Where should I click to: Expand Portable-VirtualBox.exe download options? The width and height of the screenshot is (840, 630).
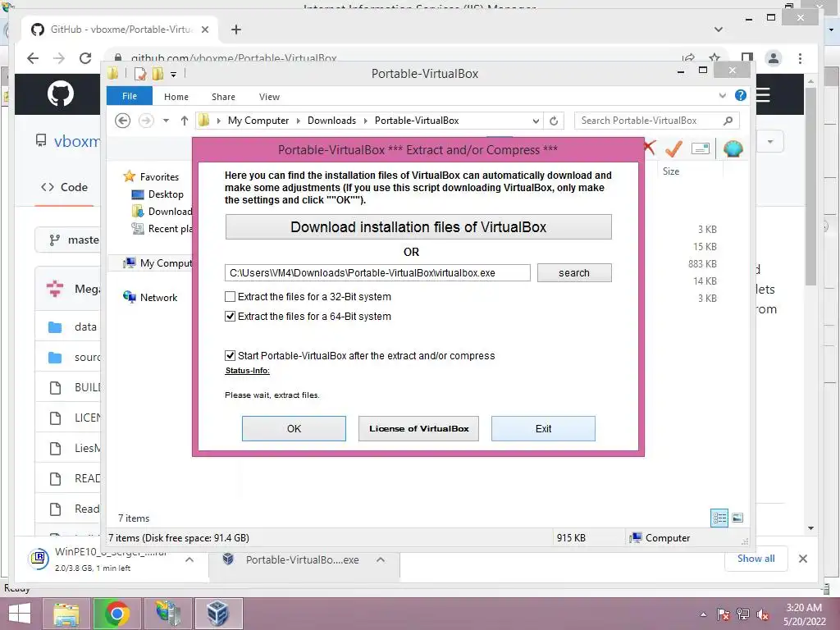click(x=381, y=559)
